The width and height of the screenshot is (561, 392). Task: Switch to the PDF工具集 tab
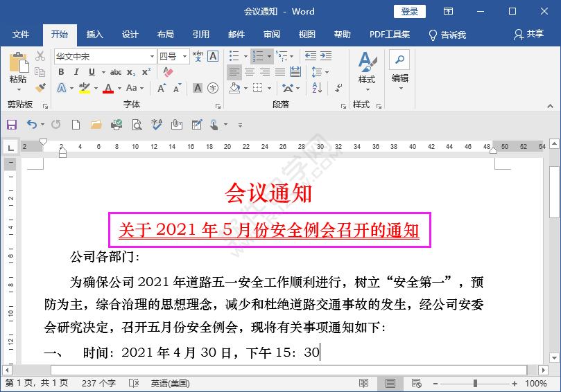click(x=390, y=35)
